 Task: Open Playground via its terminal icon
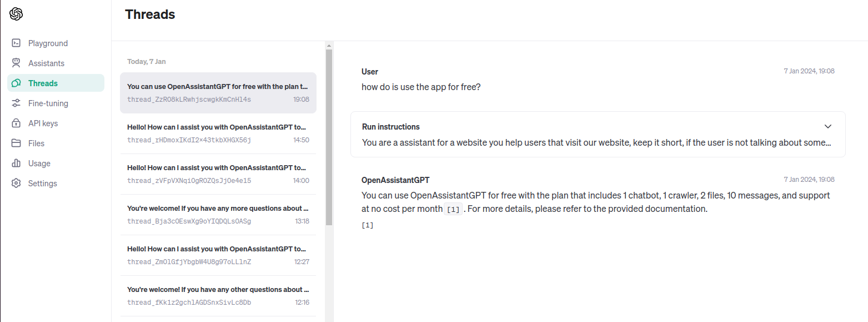[17, 43]
